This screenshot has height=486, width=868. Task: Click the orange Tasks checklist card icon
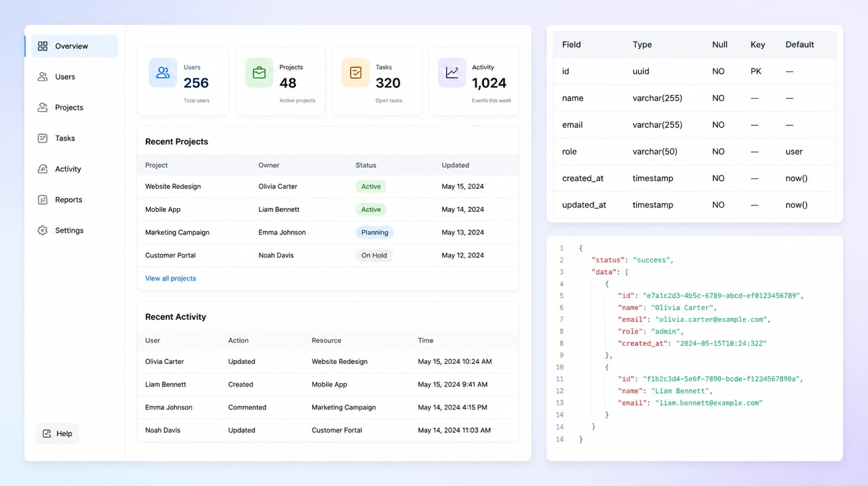355,73
